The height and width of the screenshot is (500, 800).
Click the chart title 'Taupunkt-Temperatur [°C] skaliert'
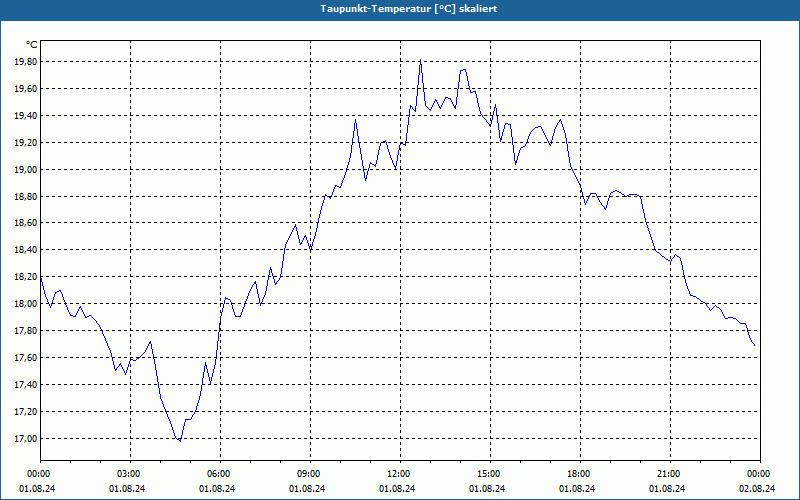pos(409,9)
